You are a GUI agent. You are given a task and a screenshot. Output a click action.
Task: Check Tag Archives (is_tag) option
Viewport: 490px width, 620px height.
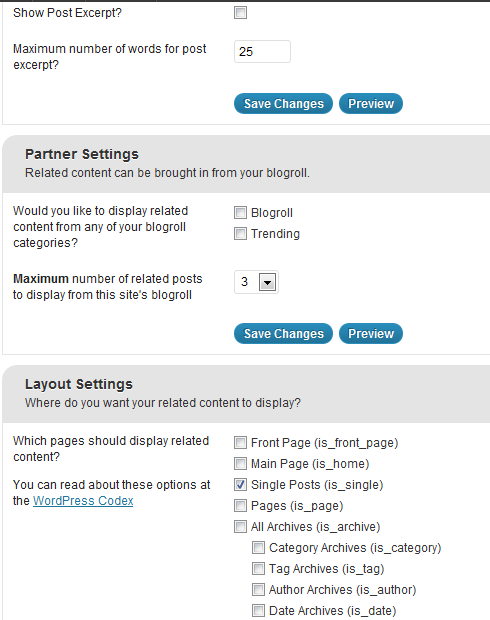pos(258,568)
